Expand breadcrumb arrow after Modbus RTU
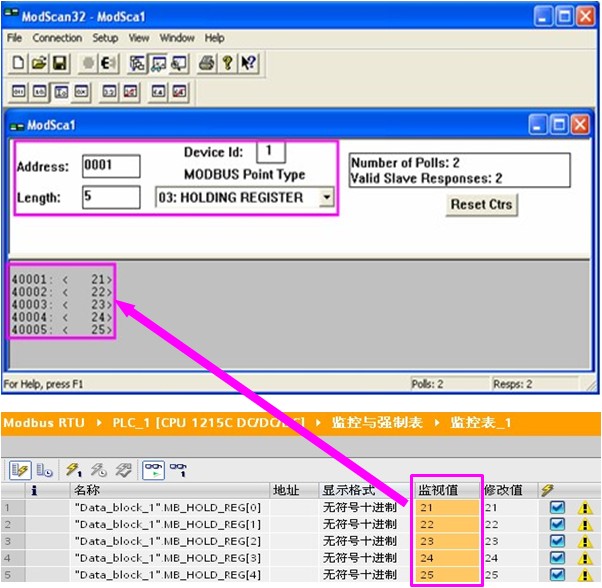This screenshot has height=588, width=602. [99, 423]
